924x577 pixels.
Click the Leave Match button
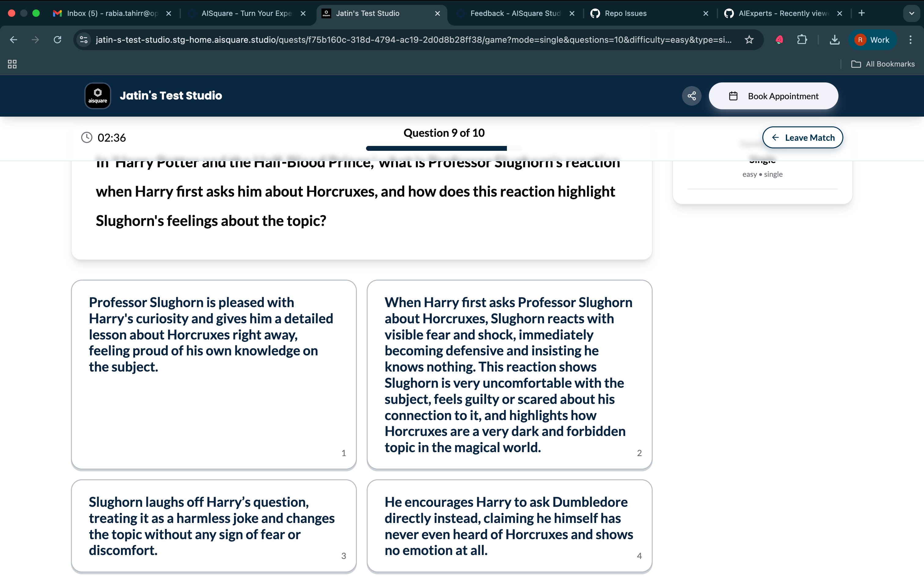(x=803, y=138)
